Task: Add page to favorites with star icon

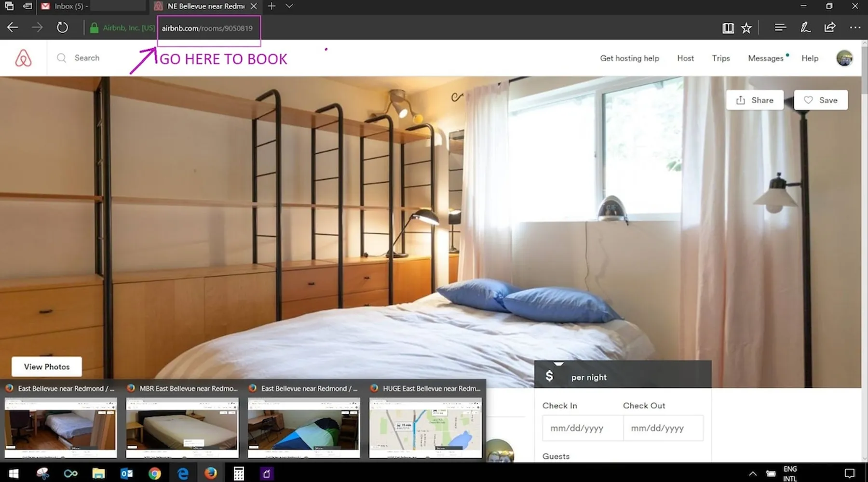Action: [x=746, y=28]
